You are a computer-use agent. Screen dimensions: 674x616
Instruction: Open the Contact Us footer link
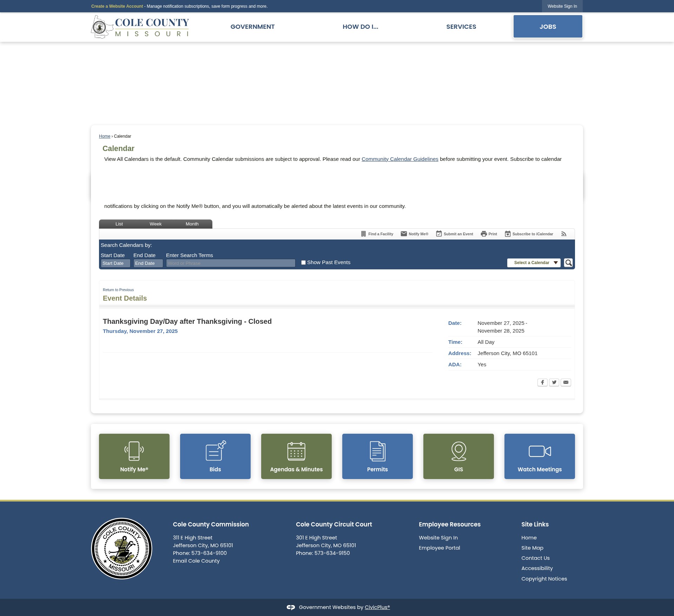(x=535, y=558)
